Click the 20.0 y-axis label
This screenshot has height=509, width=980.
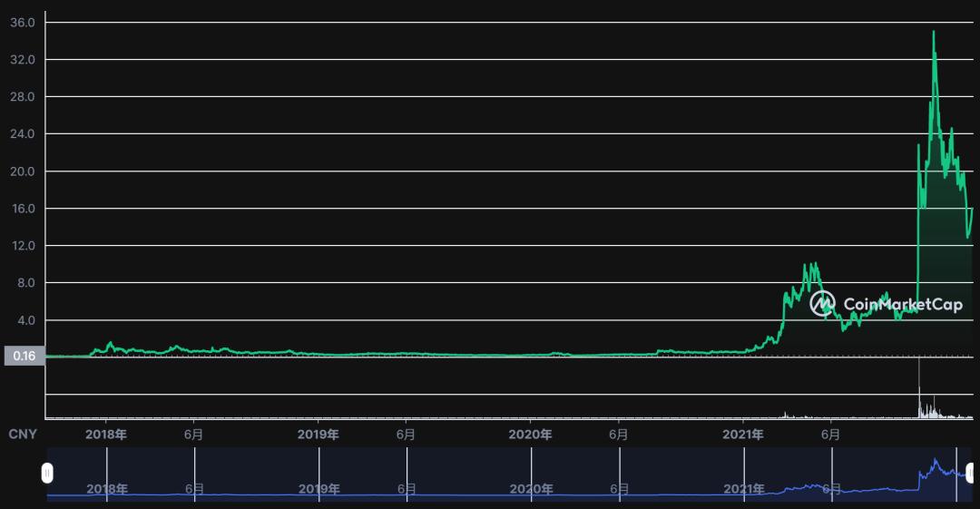[x=23, y=171]
